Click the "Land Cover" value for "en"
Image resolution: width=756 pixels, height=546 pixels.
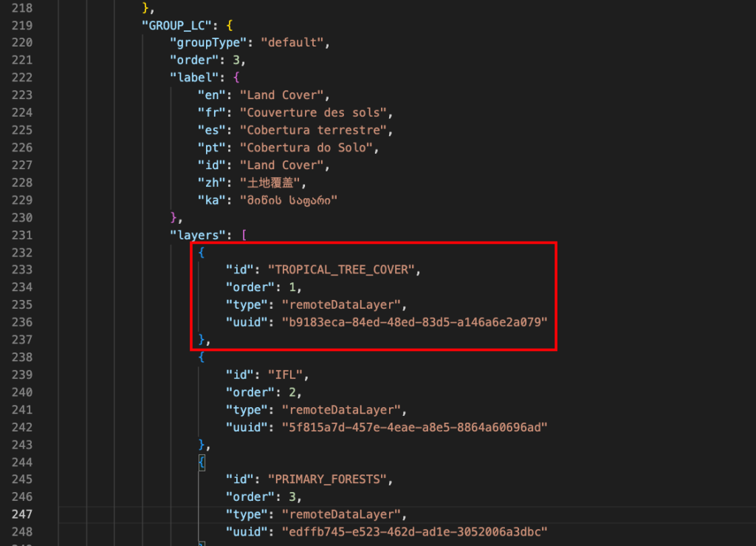[284, 95]
